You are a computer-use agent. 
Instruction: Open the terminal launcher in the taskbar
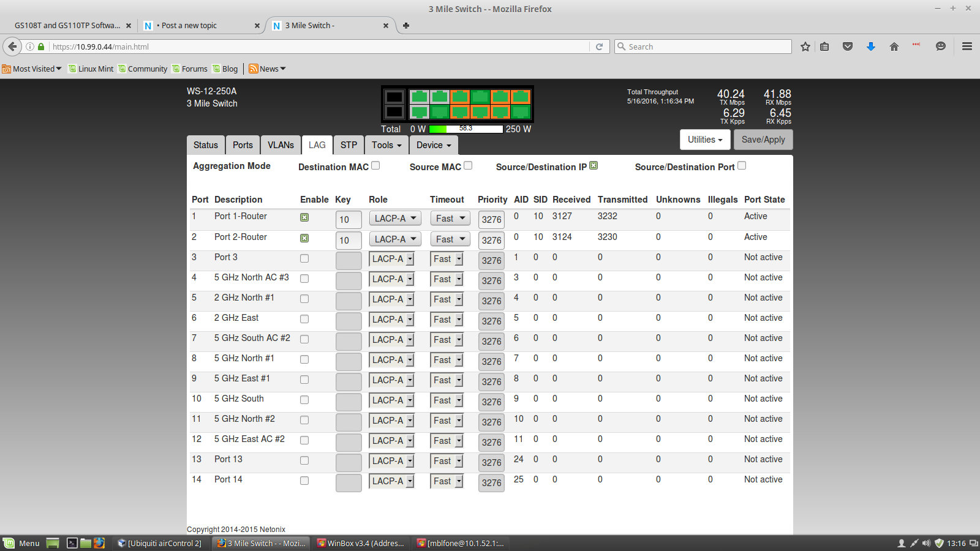72,543
